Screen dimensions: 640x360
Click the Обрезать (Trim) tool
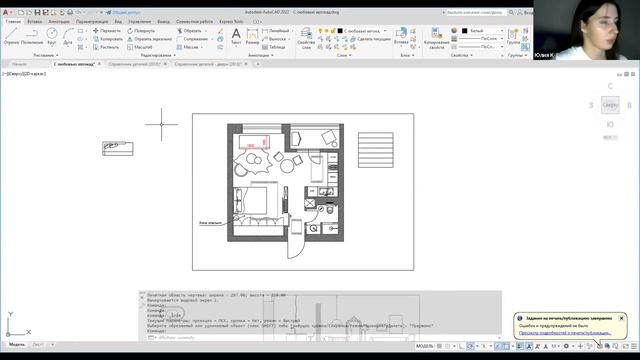[189, 31]
